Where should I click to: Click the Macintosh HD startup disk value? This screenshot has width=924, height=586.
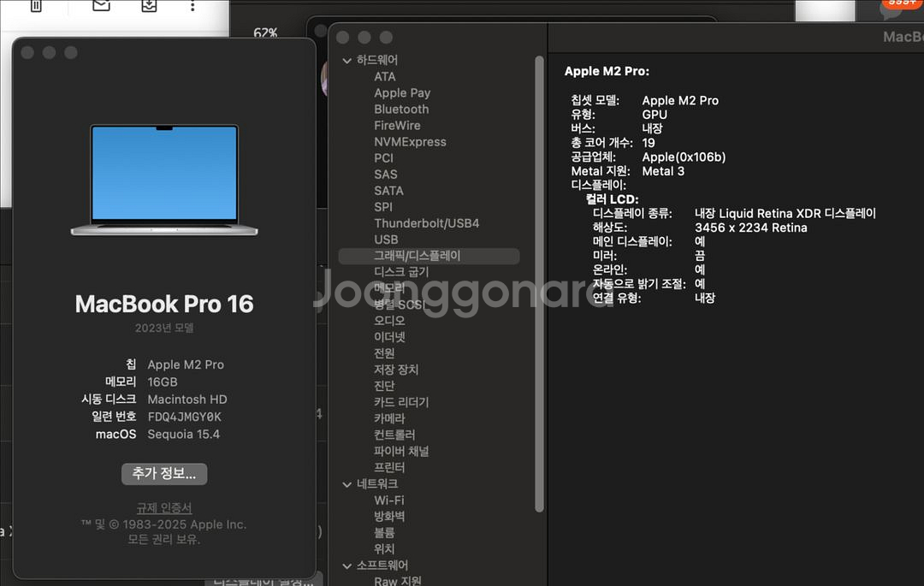(187, 400)
